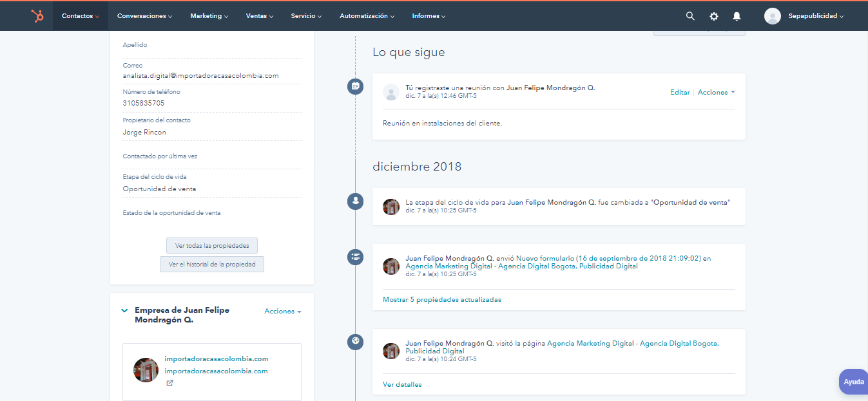Click the meeting calendar timeline icon

click(355, 86)
